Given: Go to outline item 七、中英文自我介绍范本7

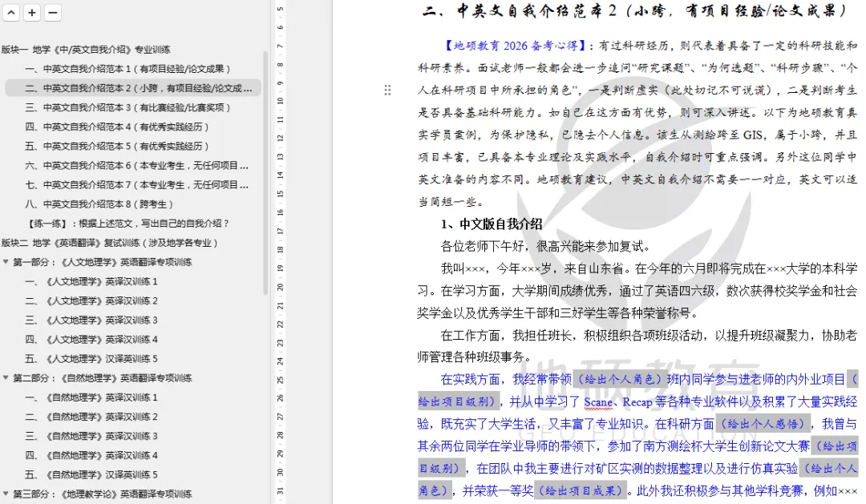Looking at the screenshot, I should click(x=136, y=184).
